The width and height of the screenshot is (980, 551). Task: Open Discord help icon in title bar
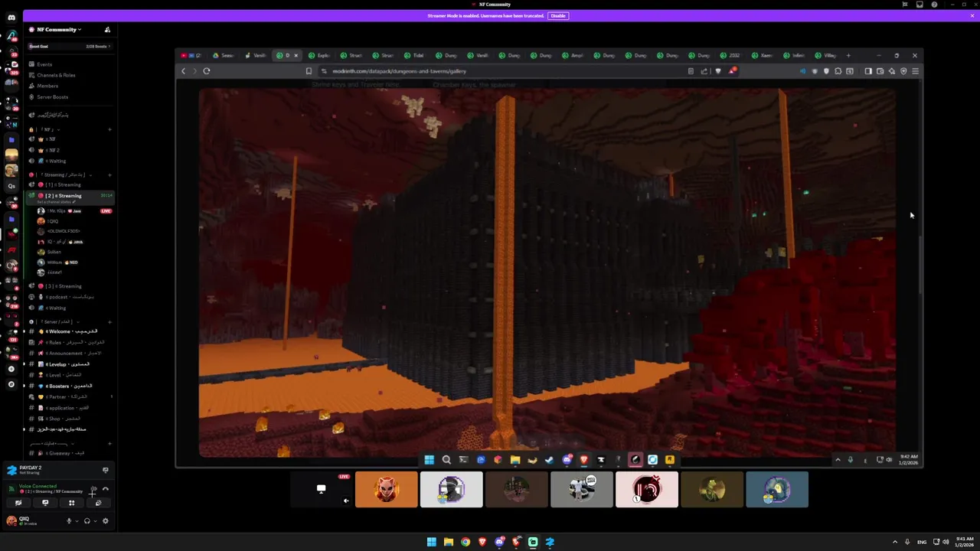pos(934,5)
